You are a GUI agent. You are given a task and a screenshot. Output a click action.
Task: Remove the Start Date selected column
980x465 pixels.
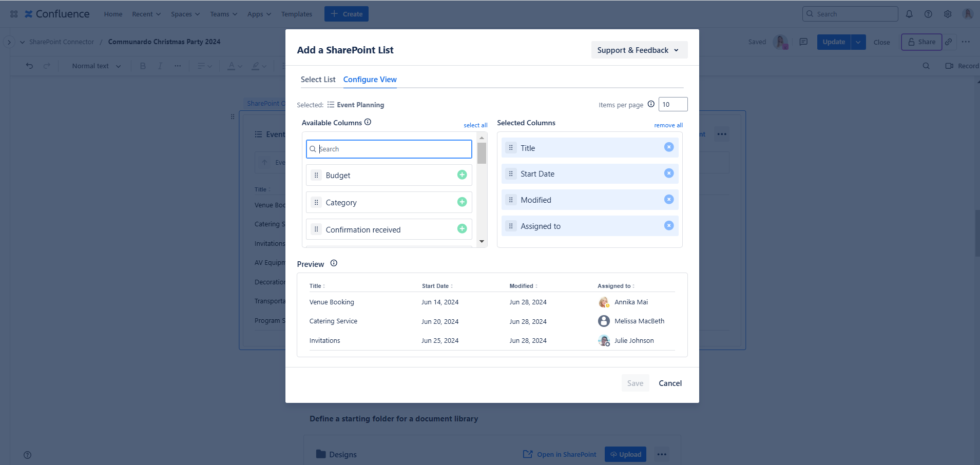pyautogui.click(x=668, y=173)
